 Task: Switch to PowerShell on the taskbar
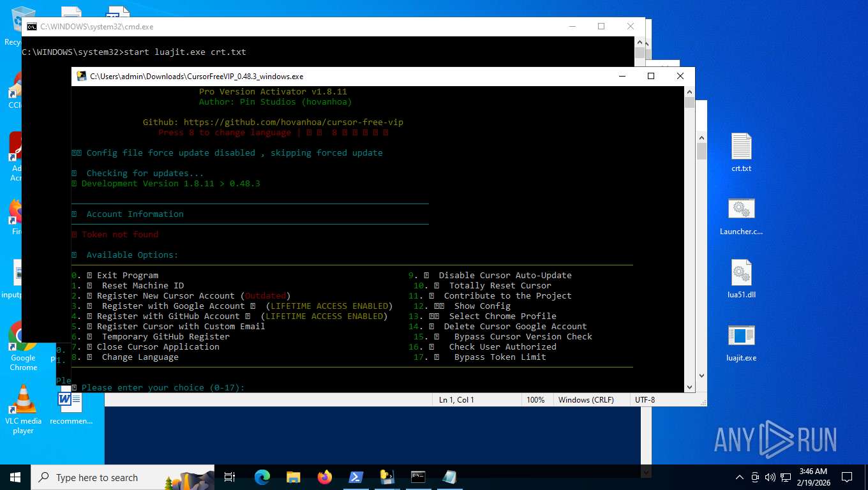[x=356, y=477]
